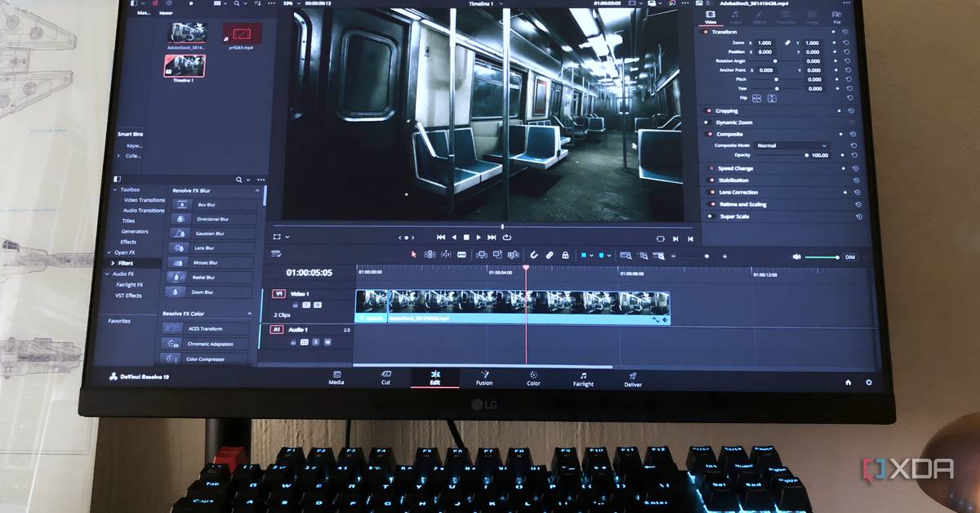Stop playback in the viewer

click(466, 237)
